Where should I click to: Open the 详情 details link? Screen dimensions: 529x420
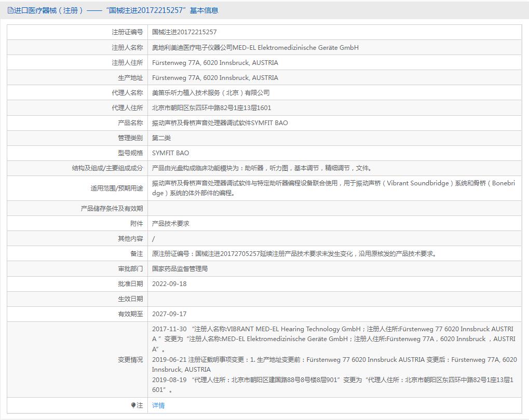[x=158, y=405]
